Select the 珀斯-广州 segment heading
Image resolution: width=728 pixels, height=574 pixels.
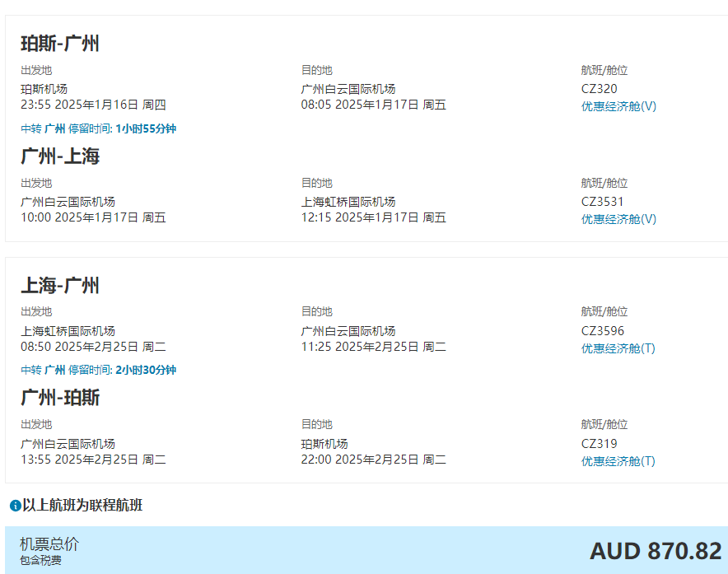[x=60, y=44]
